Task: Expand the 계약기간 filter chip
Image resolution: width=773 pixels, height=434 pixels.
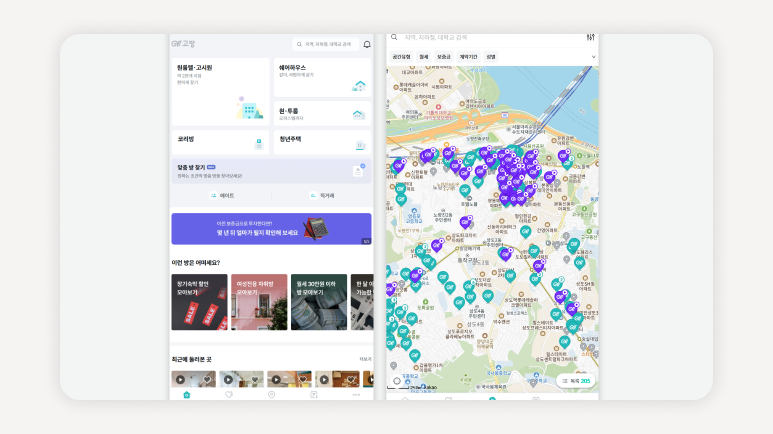Action: coord(468,57)
